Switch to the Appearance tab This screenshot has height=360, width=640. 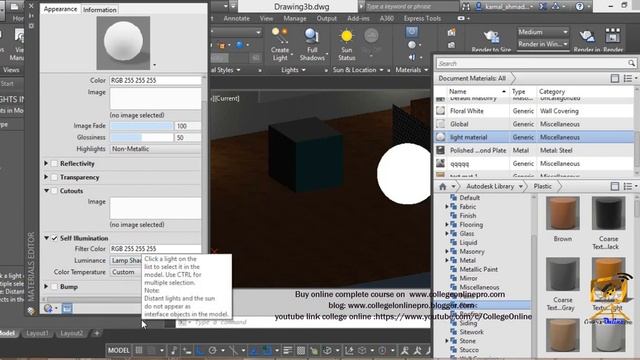tap(60, 9)
